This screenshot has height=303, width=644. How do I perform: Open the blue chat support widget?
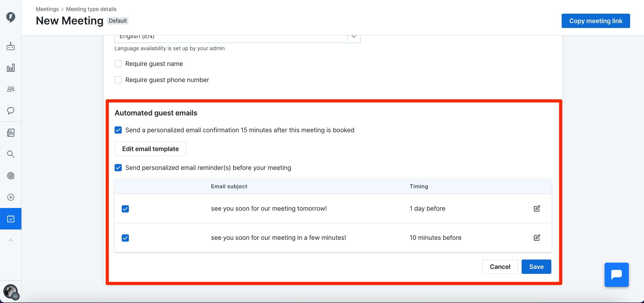616,275
